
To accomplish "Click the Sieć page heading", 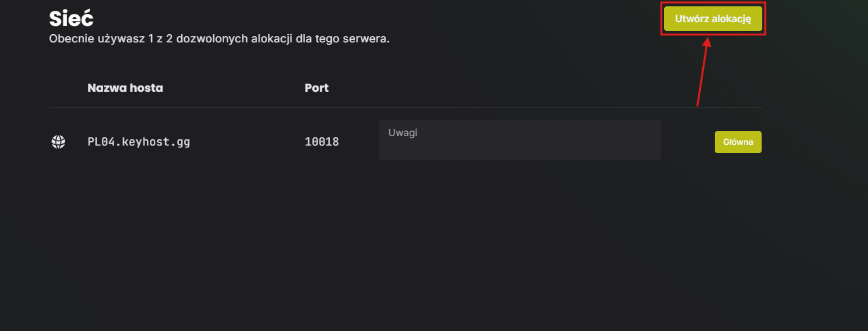I will (72, 18).
